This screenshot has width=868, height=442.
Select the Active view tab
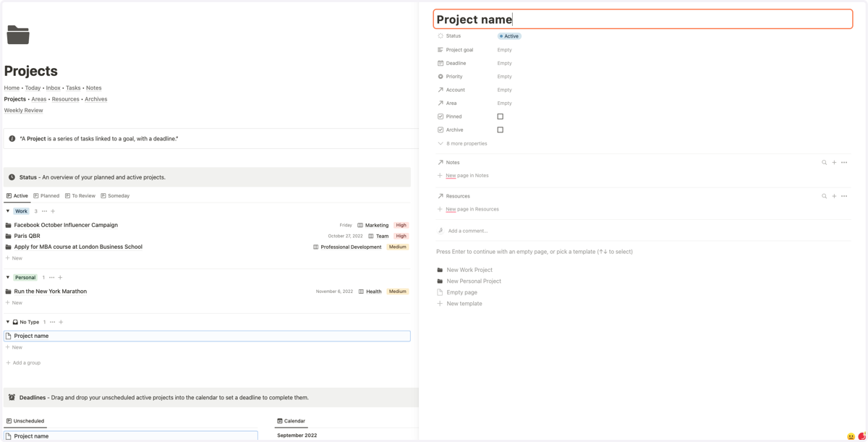[17, 196]
